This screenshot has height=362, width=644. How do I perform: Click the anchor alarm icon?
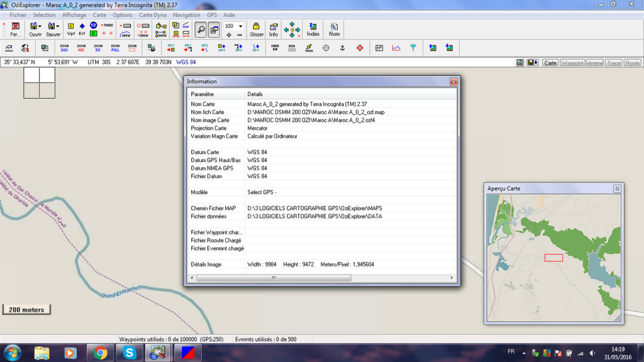tap(343, 48)
